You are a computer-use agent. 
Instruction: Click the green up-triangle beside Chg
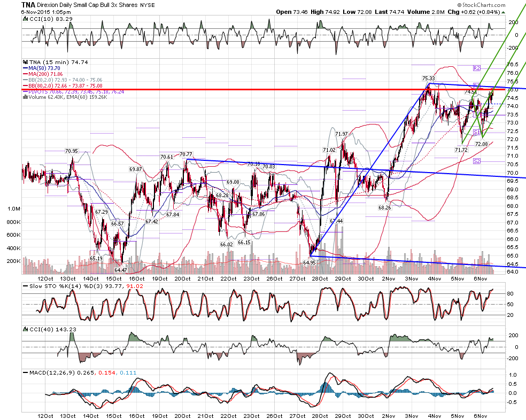click(503, 12)
